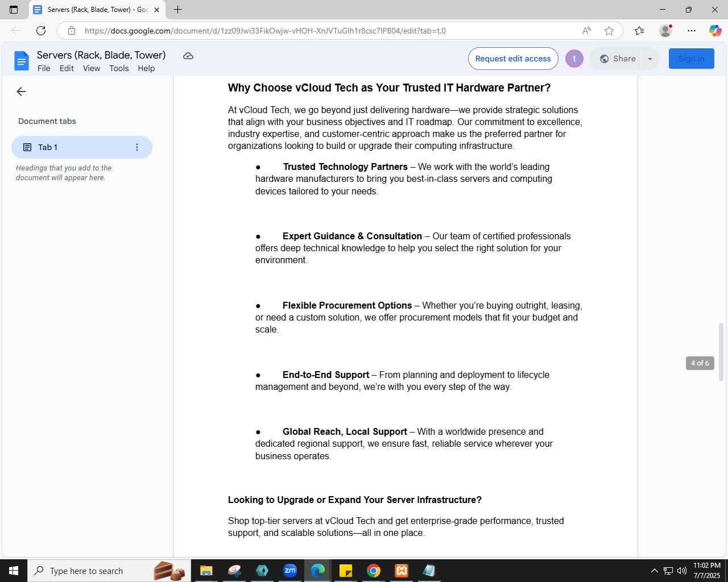Open the Tools menu
The image size is (728, 582).
coord(119,68)
